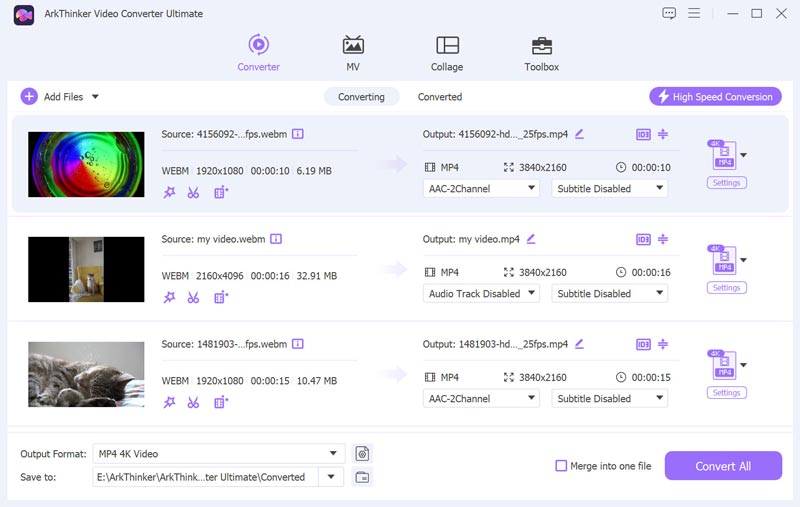This screenshot has width=800, height=507.
Task: Switch to the MV tab
Action: click(x=353, y=53)
